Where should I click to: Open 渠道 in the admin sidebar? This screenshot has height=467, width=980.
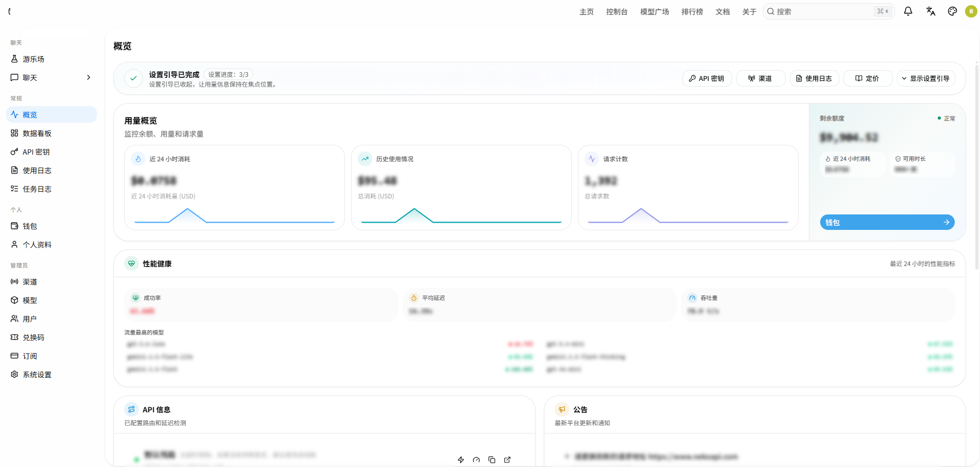pyautogui.click(x=52, y=282)
